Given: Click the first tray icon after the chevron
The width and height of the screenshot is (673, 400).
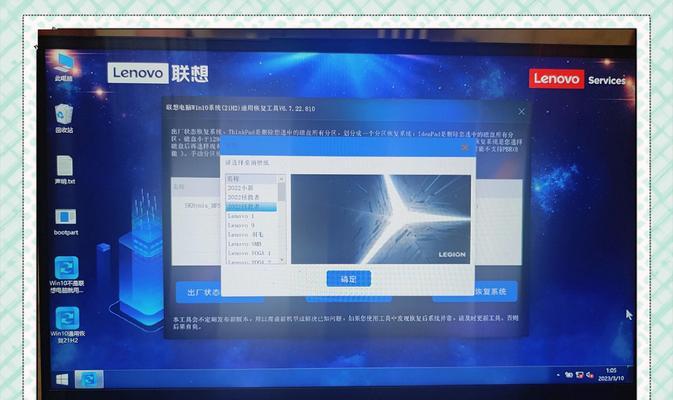Looking at the screenshot, I should click(569, 375).
